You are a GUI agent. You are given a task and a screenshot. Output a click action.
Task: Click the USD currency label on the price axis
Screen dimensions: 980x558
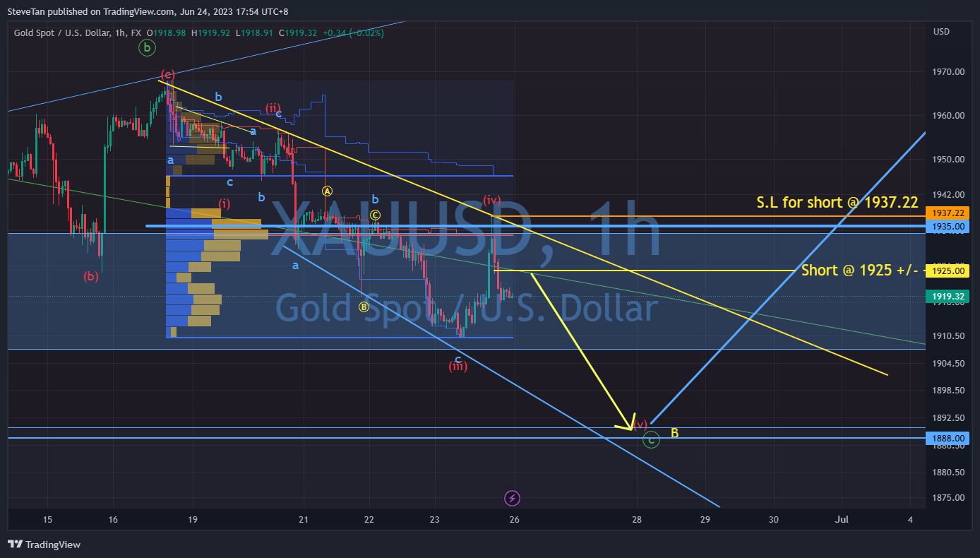pyautogui.click(x=941, y=32)
